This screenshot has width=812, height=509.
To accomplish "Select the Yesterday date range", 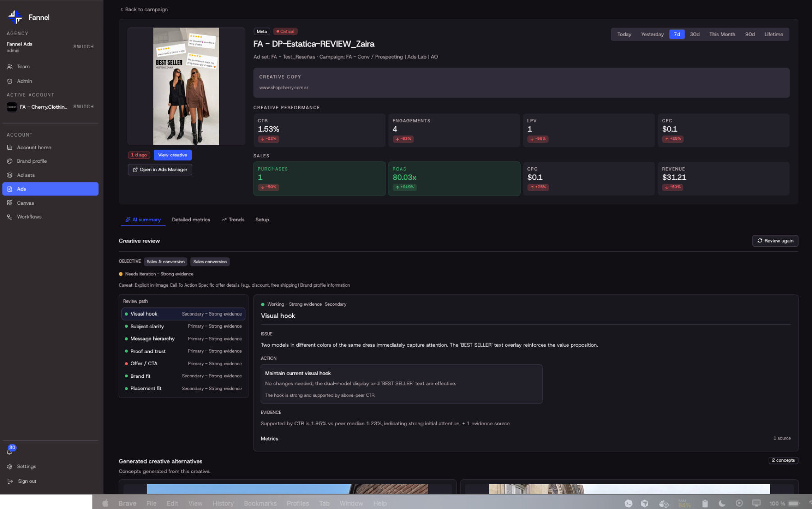I will (652, 34).
